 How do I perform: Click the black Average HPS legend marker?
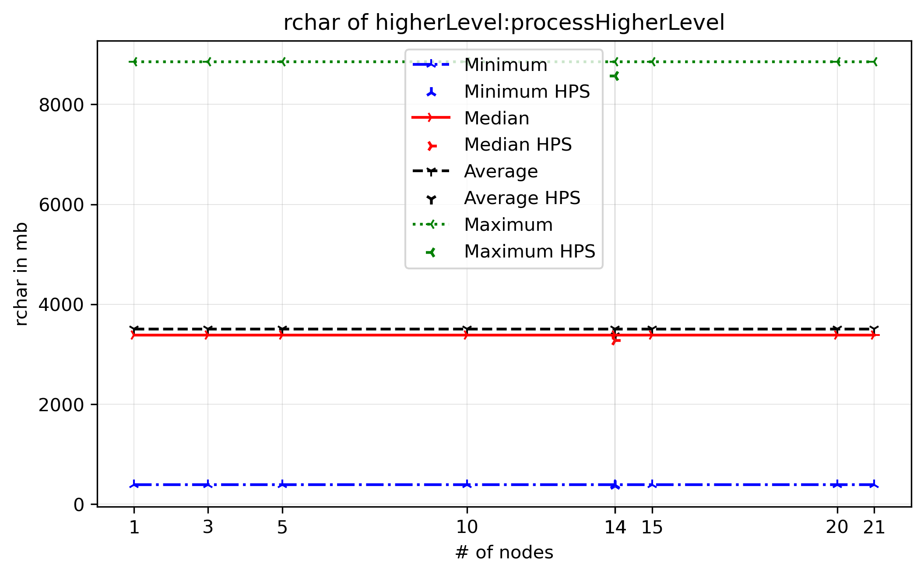tap(432, 199)
